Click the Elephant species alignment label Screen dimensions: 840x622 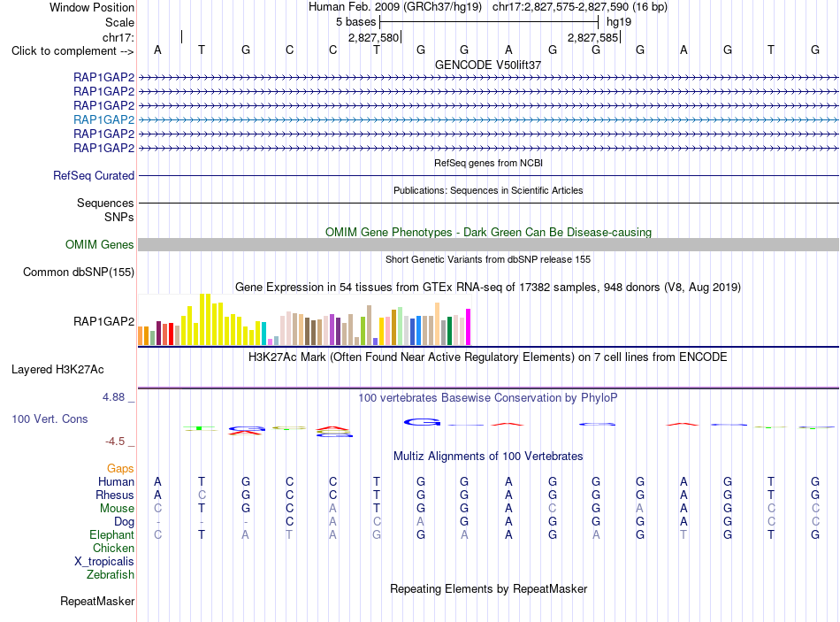click(x=112, y=534)
